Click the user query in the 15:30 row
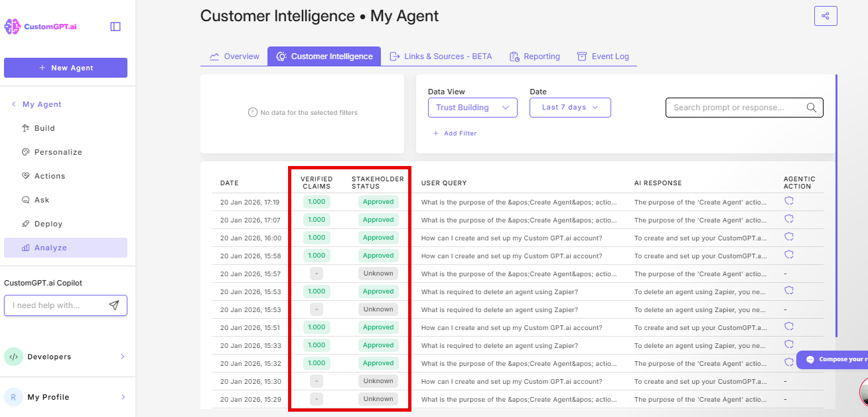The width and height of the screenshot is (868, 417). pos(512,381)
